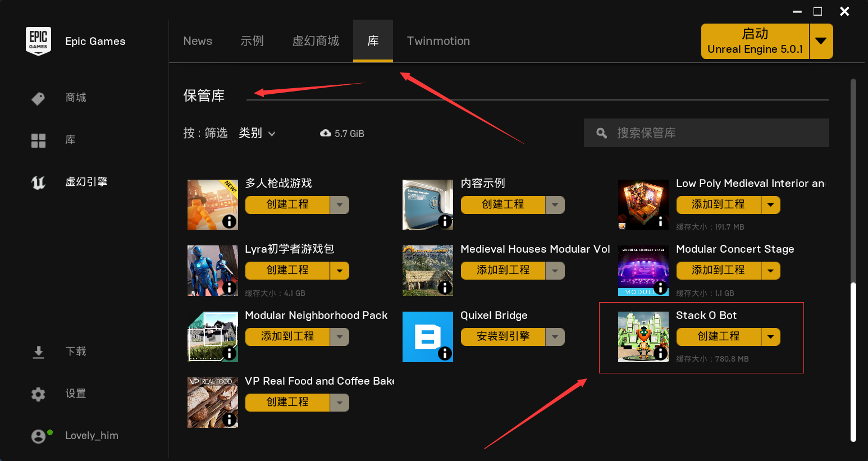Click the vault vertical scrollbar thumb
Screen dimensions: 868x461
click(853, 362)
